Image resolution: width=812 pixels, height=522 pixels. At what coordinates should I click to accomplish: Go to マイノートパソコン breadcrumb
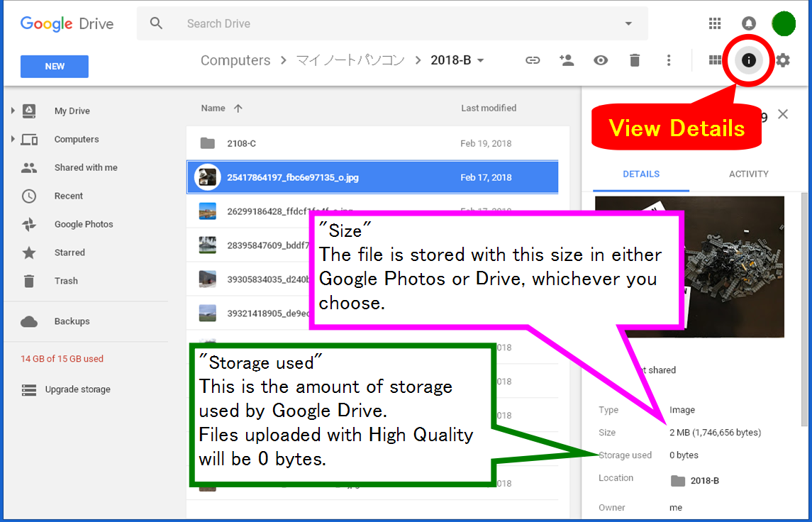350,60
